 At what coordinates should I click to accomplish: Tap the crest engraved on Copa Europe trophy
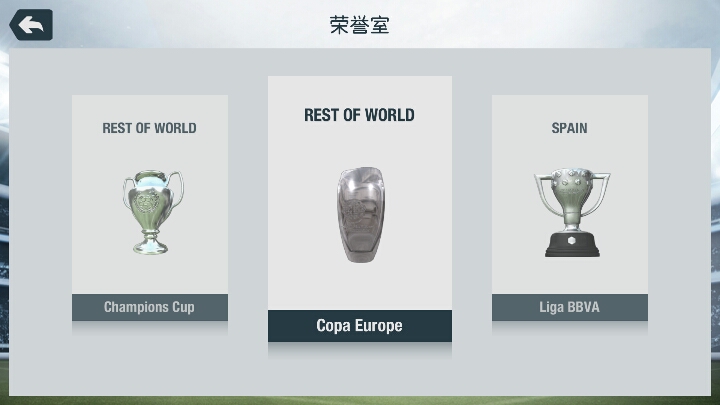click(x=355, y=214)
